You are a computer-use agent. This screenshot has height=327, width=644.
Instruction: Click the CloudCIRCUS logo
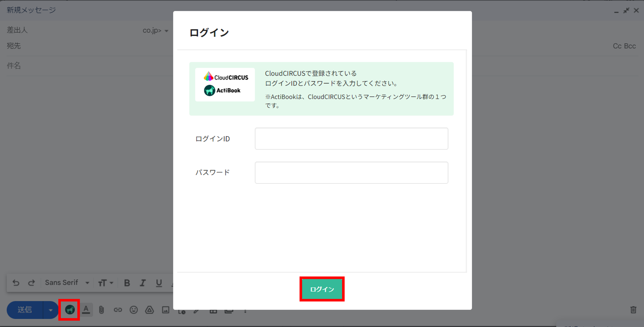[x=226, y=77]
